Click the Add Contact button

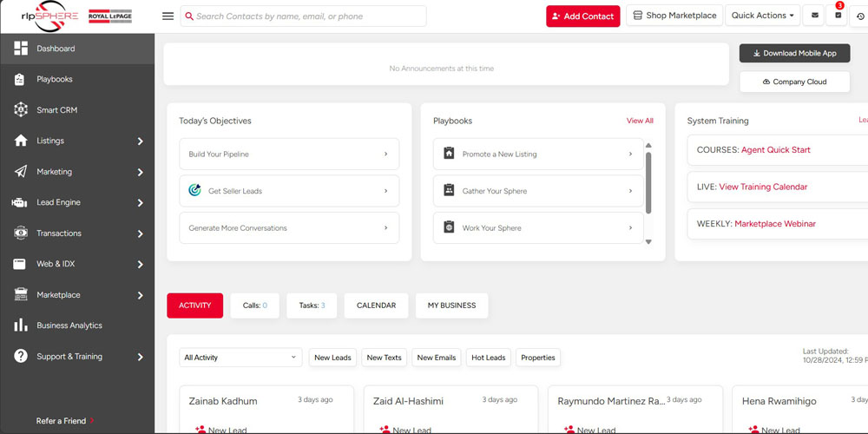[582, 16]
